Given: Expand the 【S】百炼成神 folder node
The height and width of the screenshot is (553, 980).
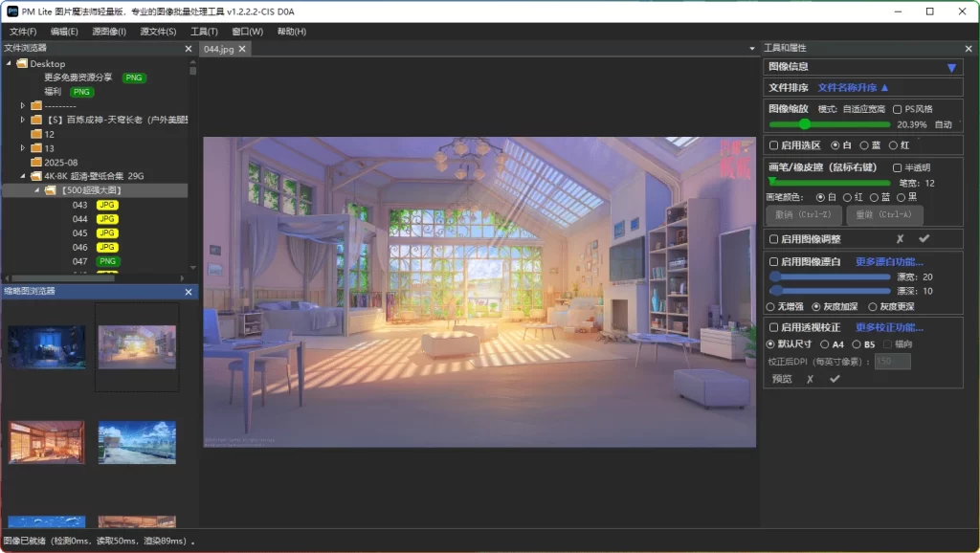Looking at the screenshot, I should point(23,120).
